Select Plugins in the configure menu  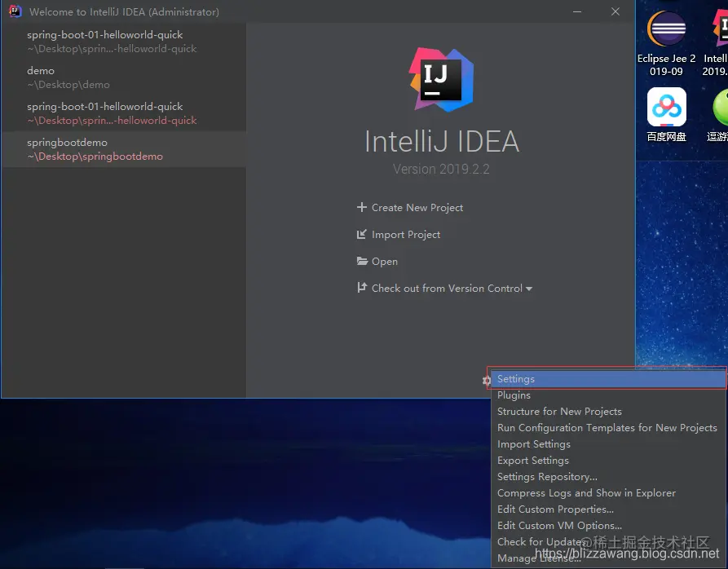pyautogui.click(x=608, y=395)
